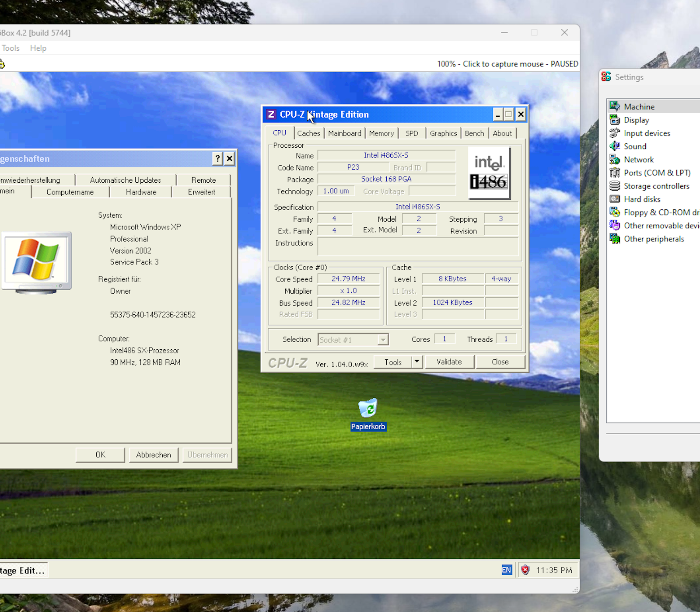Viewport: 700px width, 612px height.
Task: Expand the Socket #1 selection dropdown
Action: tap(383, 340)
